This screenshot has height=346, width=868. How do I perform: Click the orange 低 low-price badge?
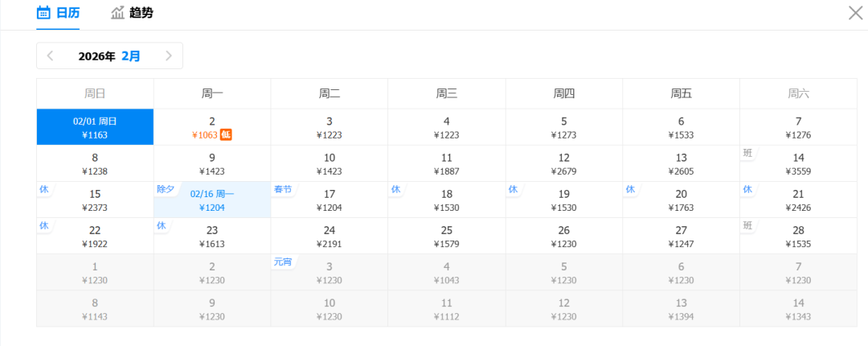[227, 134]
